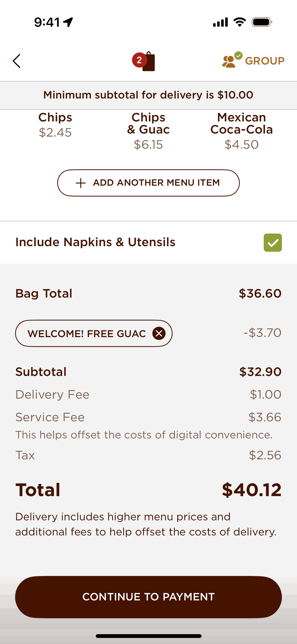Tap the minimum delivery subtotal banner
The width and height of the screenshot is (297, 644).
148,95
